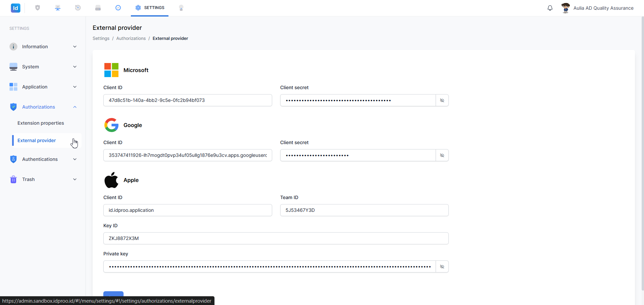Viewport: 644px width, 305px height.
Task: Click the "SETTINGS" sidebar header text
Action: tap(19, 28)
